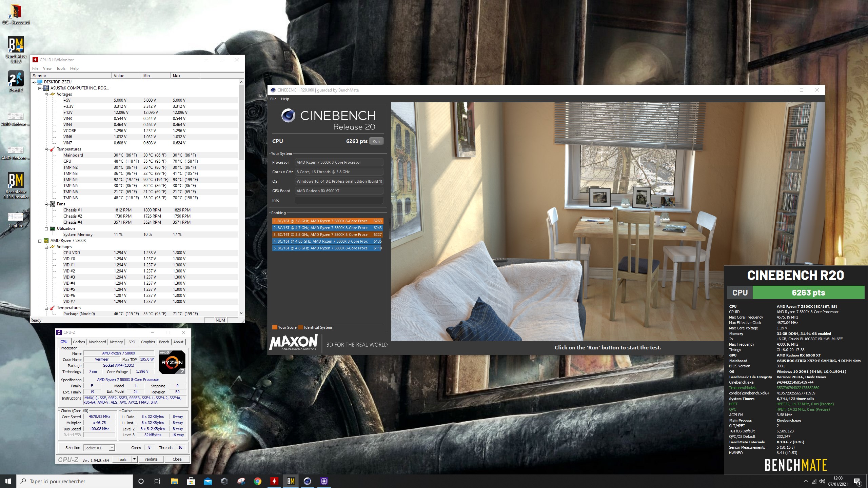Click the Cinebench title bar logo icon
Image resolution: width=868 pixels, height=488 pixels.
tap(273, 90)
